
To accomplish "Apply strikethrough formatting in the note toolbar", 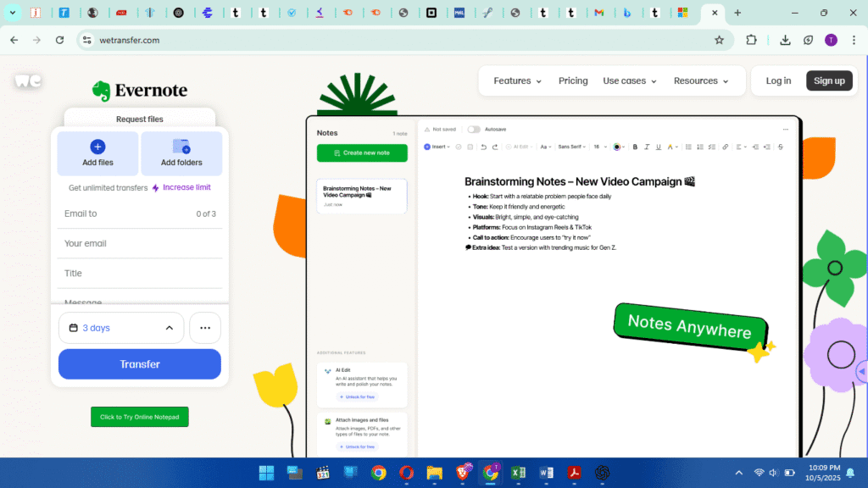I will 781,147.
